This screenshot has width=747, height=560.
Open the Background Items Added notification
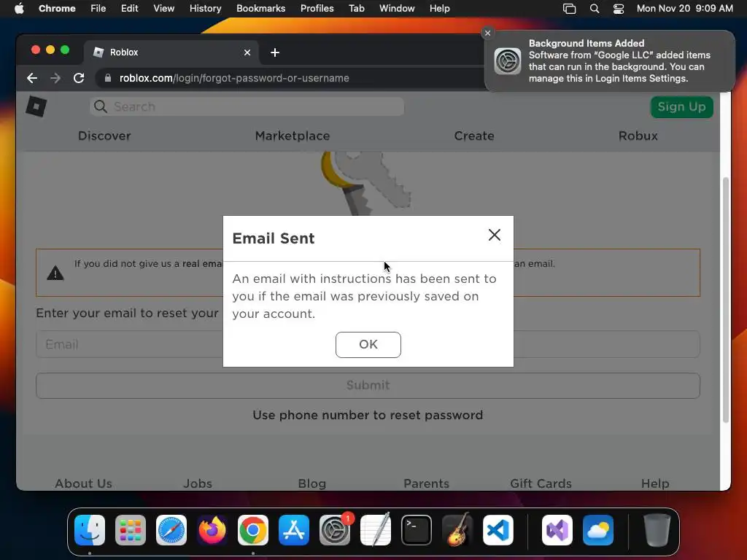(610, 61)
